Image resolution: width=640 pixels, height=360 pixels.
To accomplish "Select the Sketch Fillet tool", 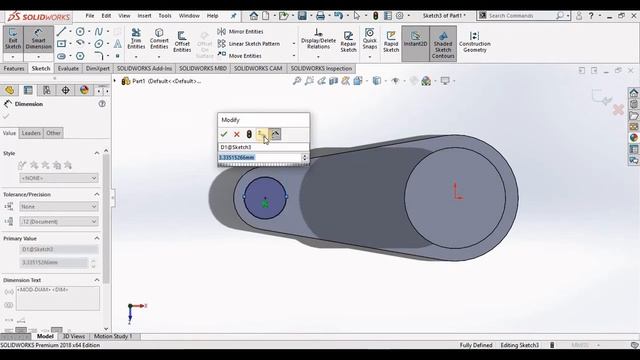I will [99, 56].
